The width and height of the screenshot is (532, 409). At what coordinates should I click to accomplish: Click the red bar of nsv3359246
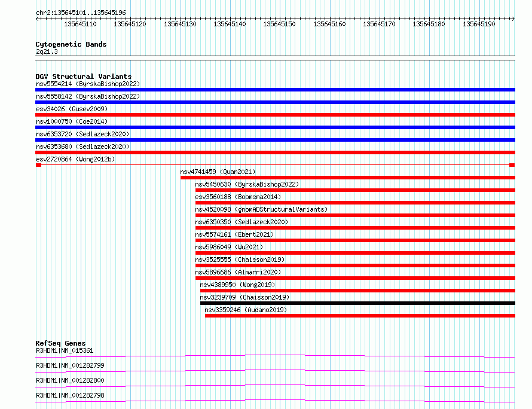coord(360,316)
